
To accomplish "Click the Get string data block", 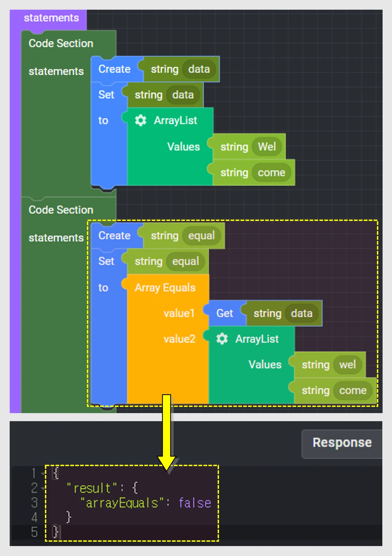I will coord(225,313).
